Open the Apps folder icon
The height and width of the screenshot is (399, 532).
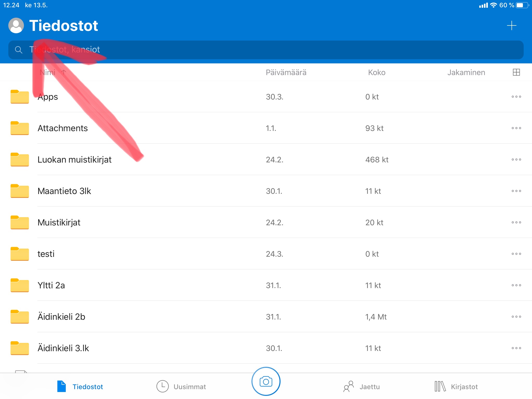coord(20,97)
